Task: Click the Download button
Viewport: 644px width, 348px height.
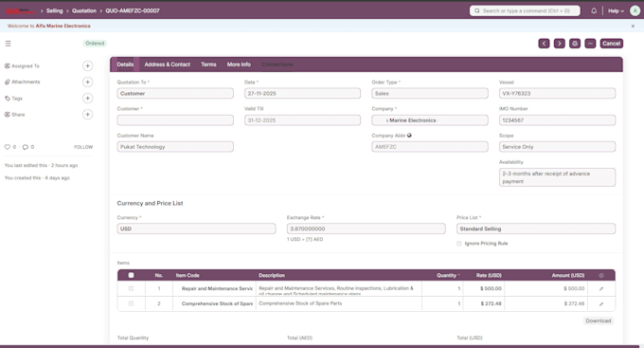Action: 598,321
